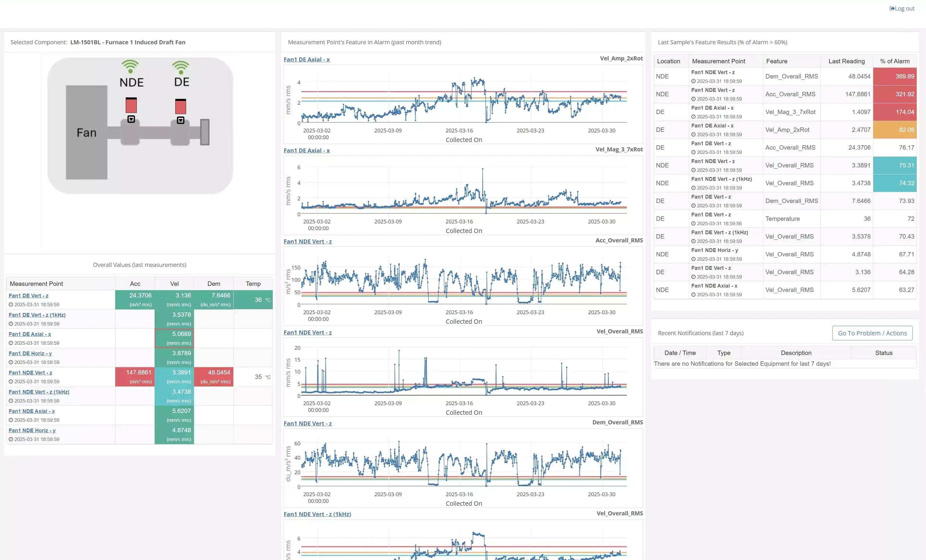
Task: Expand the dropdown arrow under DE sensor
Action: [x=181, y=120]
